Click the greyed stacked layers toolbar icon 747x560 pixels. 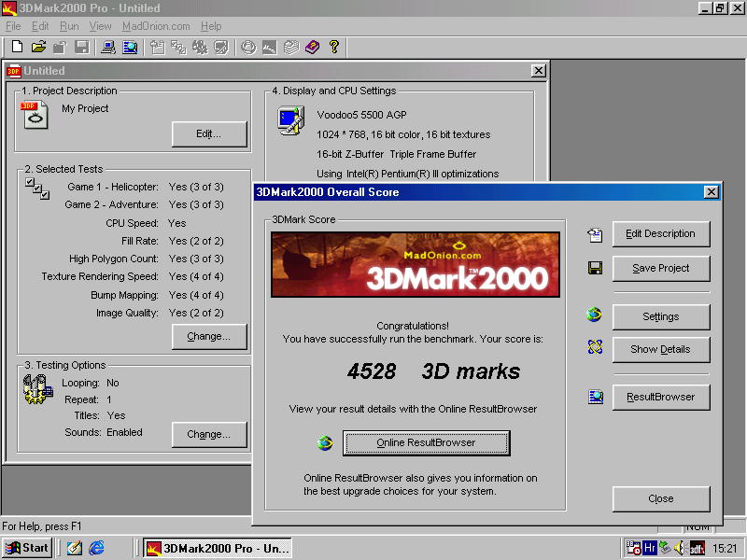pyautogui.click(x=291, y=47)
